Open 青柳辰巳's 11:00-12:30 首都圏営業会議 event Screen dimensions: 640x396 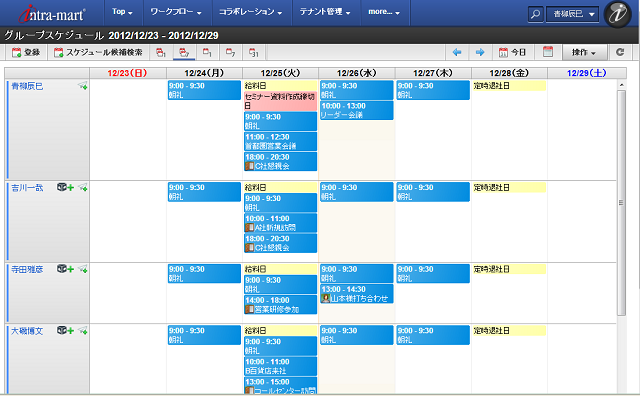coord(280,141)
